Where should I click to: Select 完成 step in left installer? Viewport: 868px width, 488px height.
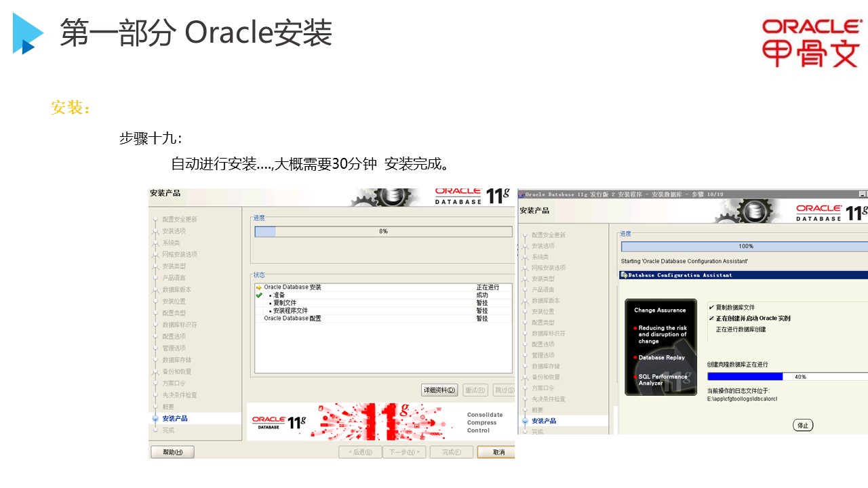click(168, 430)
